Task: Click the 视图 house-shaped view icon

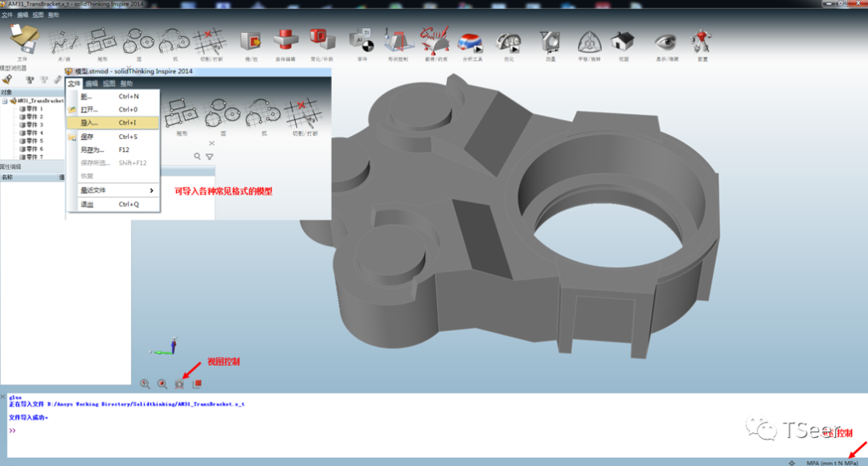Action: 624,42
